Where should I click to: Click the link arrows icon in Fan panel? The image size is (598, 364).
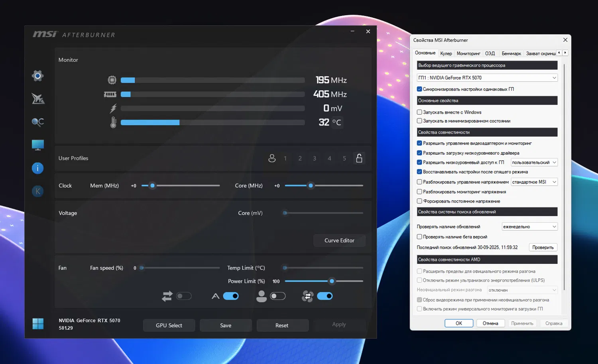tap(167, 296)
